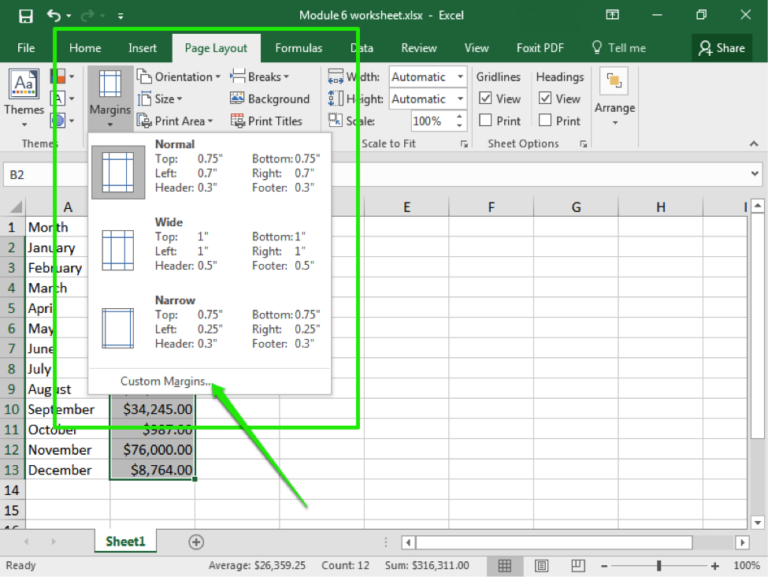The image size is (768, 577).
Task: Click the Background image icon
Action: tap(238, 99)
